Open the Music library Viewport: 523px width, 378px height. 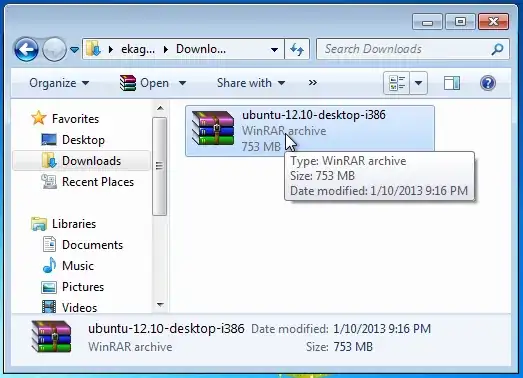[x=78, y=266]
